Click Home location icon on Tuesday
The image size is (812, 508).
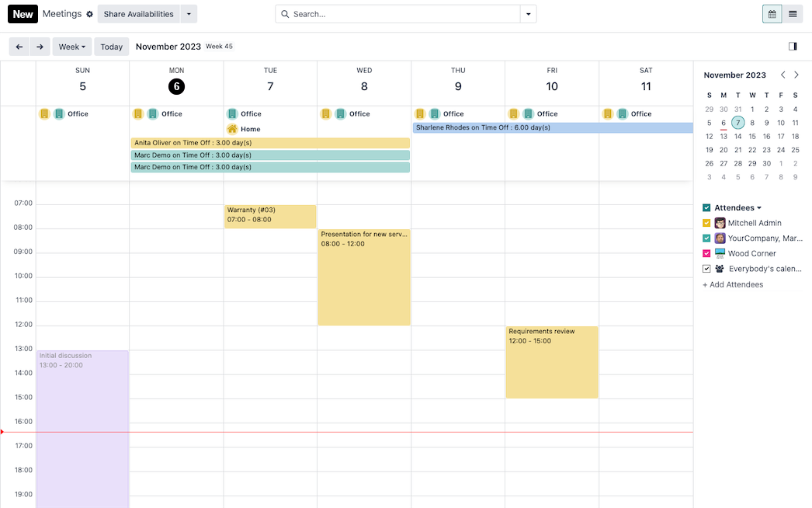pos(232,129)
